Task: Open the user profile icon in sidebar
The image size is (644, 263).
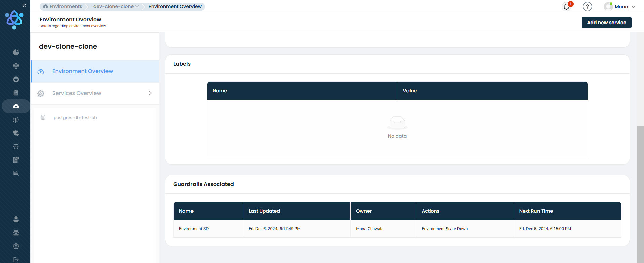Action: pos(16,219)
